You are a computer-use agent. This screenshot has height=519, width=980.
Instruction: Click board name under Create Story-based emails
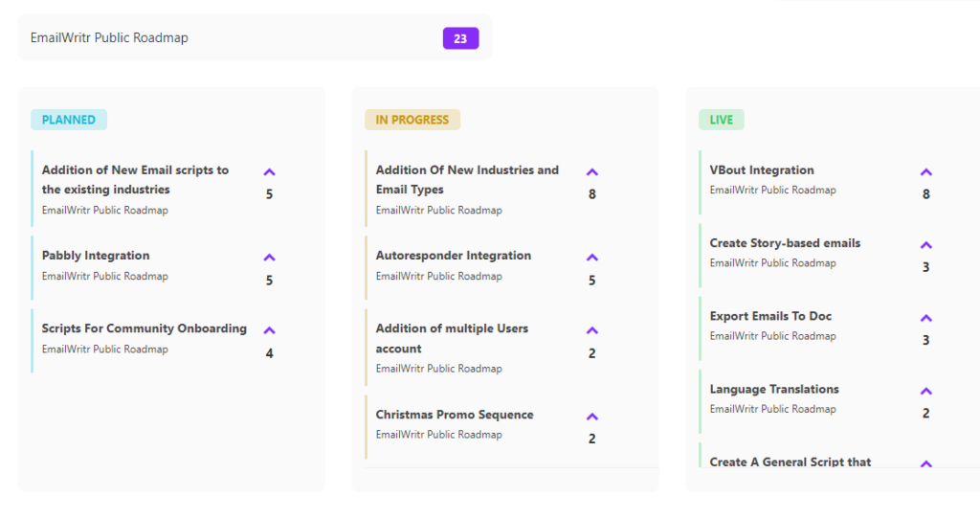pos(772,263)
